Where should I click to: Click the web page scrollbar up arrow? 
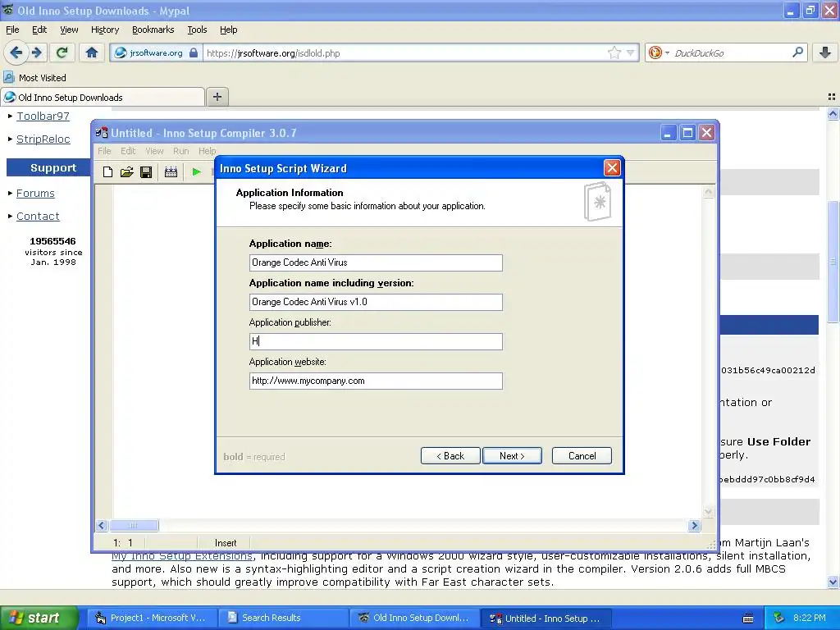[x=833, y=113]
